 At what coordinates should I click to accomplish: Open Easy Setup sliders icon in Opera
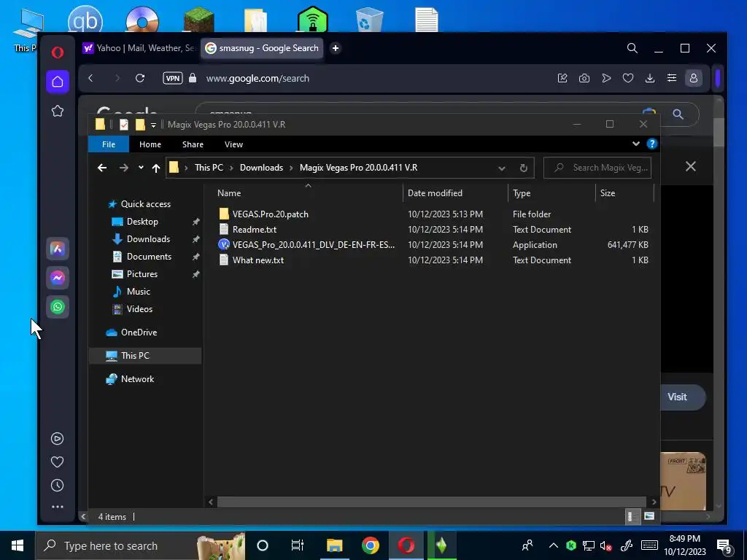click(x=672, y=78)
